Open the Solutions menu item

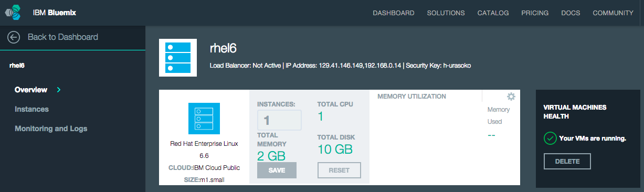coord(446,13)
